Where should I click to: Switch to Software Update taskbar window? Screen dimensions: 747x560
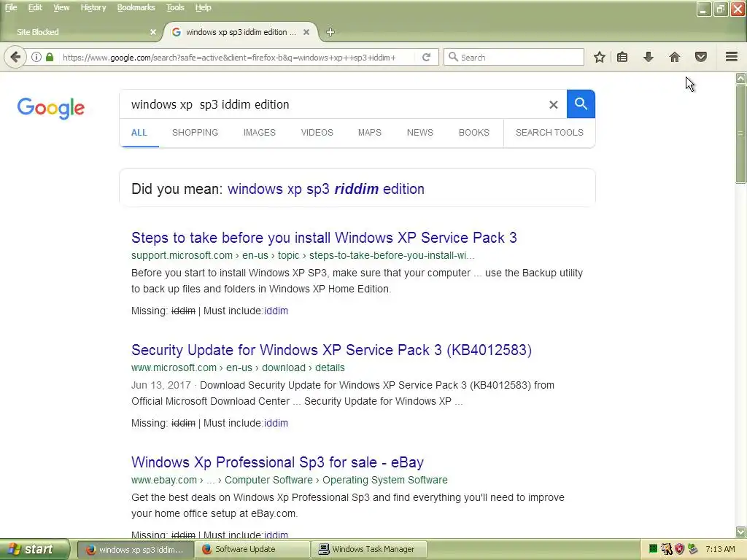click(252, 550)
